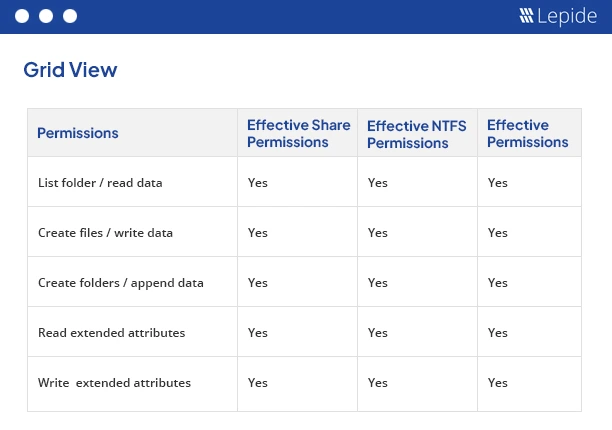This screenshot has height=430, width=612.
Task: Click the second white window dot
Action: coord(46,16)
